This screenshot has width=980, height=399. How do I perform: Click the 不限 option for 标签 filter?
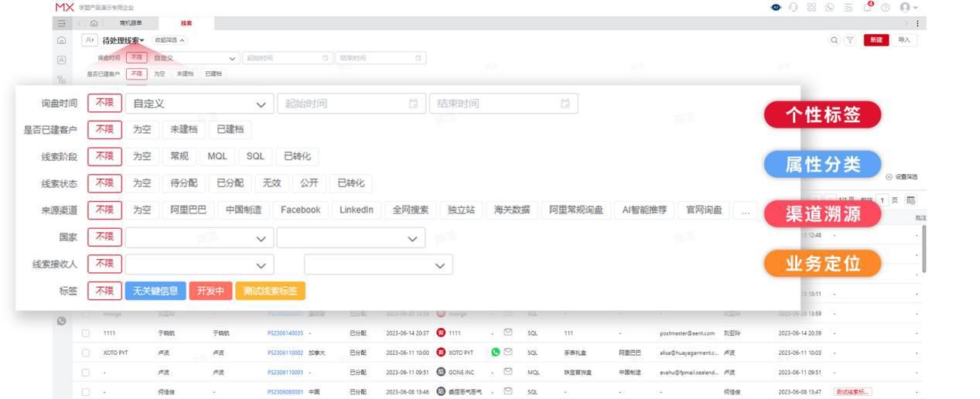pyautogui.click(x=104, y=291)
